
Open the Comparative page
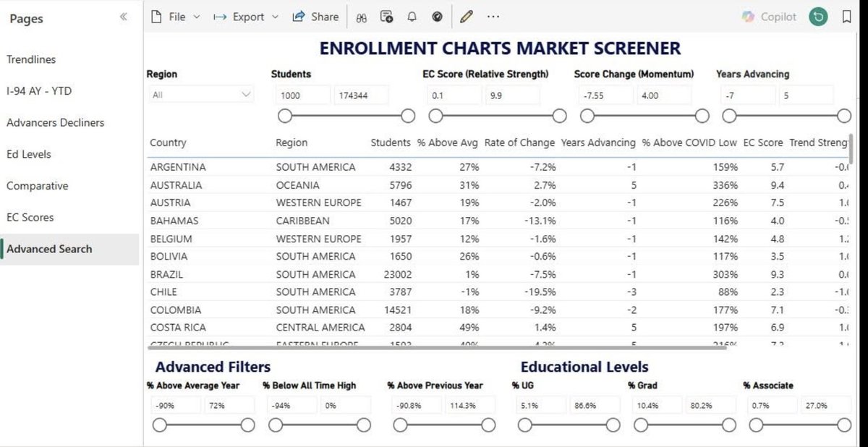coord(38,186)
